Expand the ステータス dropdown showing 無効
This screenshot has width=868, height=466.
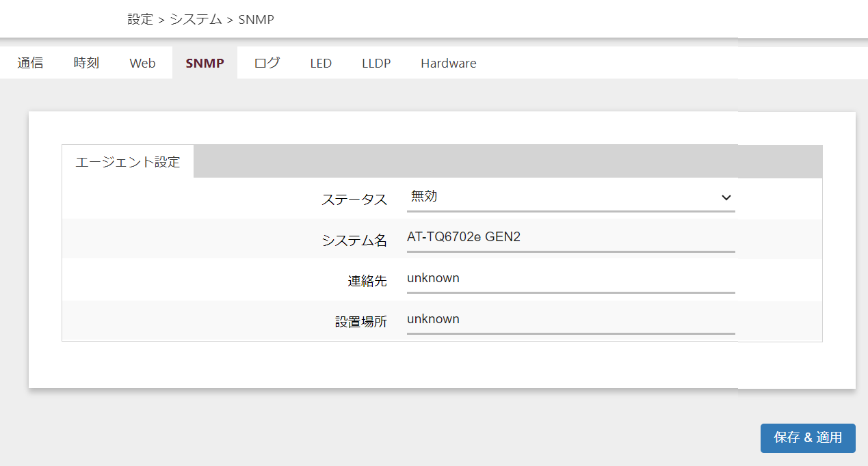[x=570, y=197]
